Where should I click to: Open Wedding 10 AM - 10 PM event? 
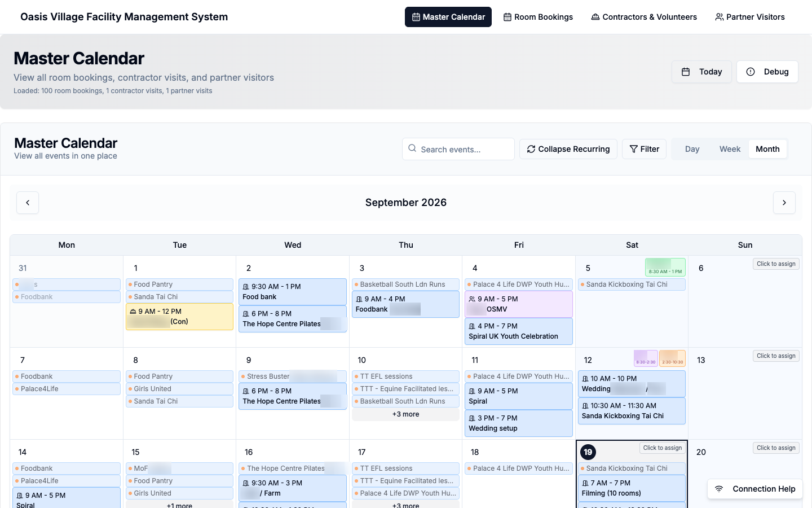click(x=632, y=384)
